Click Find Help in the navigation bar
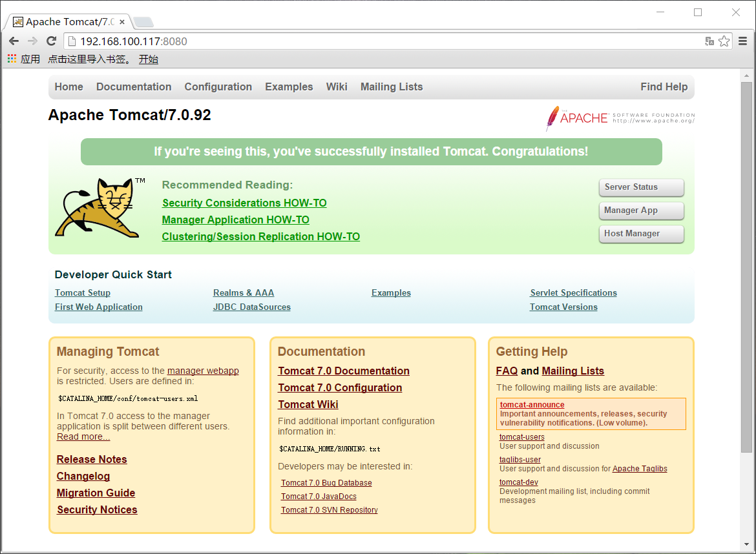The image size is (756, 554). click(664, 87)
